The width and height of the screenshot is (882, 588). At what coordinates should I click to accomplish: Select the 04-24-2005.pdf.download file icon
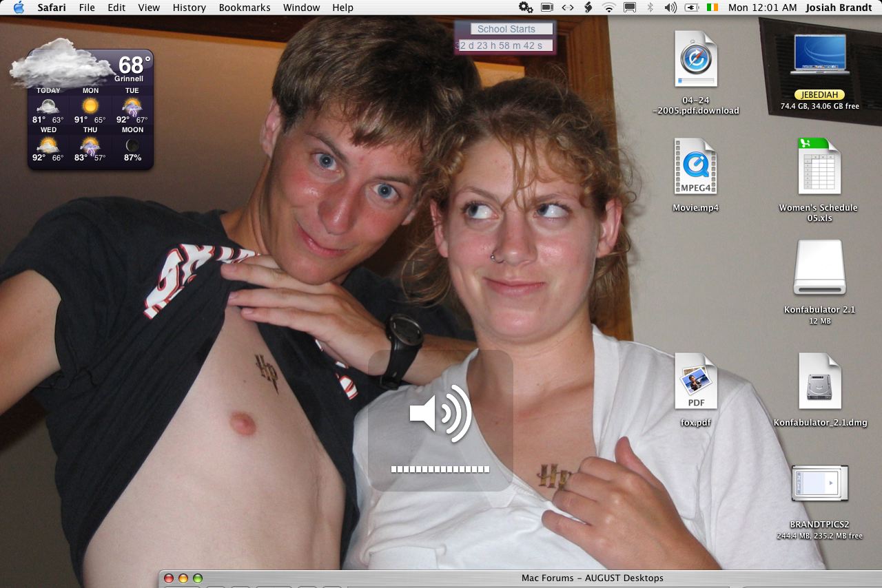(696, 59)
